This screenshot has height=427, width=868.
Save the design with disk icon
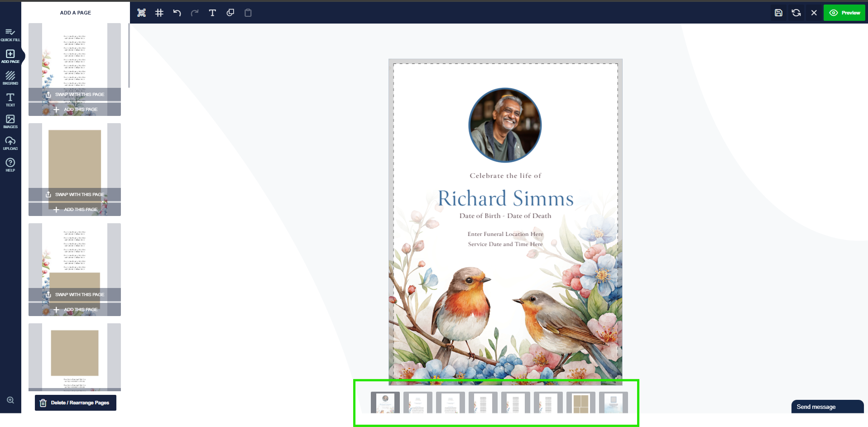pos(778,13)
